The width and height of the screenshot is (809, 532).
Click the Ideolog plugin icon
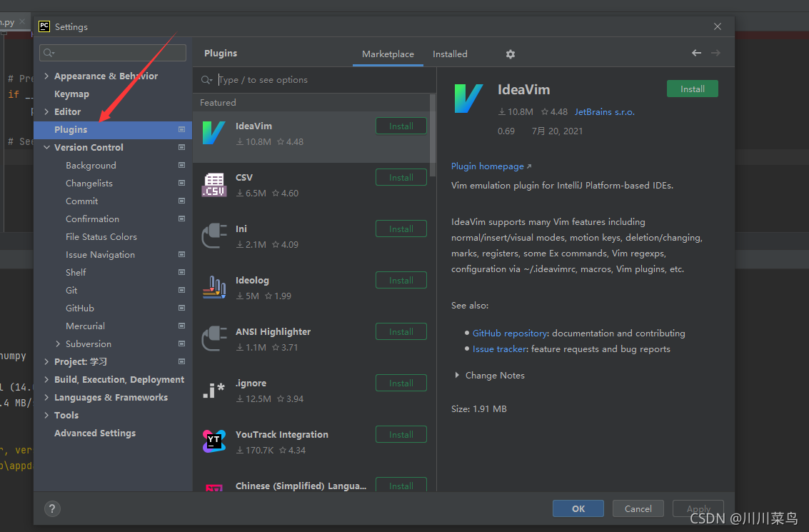213,287
